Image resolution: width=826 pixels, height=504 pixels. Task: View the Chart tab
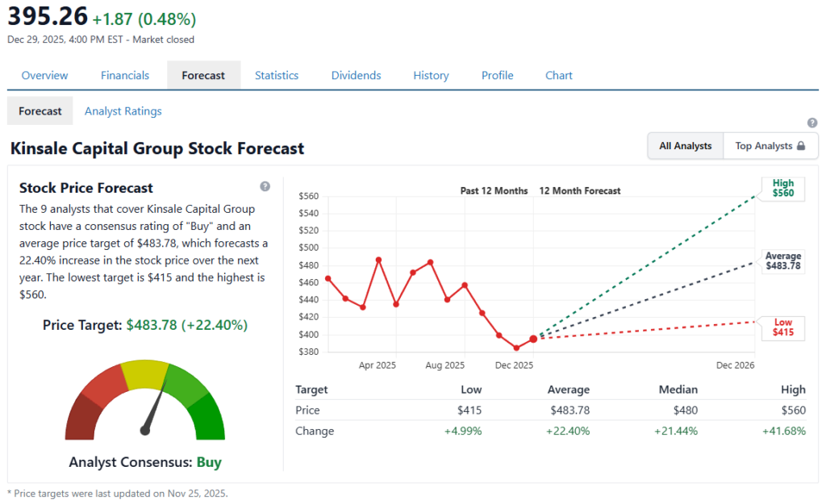coord(558,75)
